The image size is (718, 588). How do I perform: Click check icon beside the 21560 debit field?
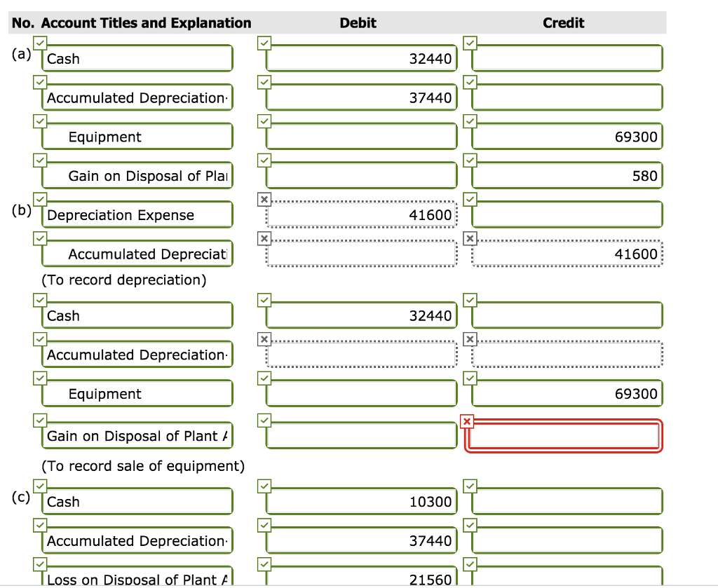pyautogui.click(x=263, y=564)
